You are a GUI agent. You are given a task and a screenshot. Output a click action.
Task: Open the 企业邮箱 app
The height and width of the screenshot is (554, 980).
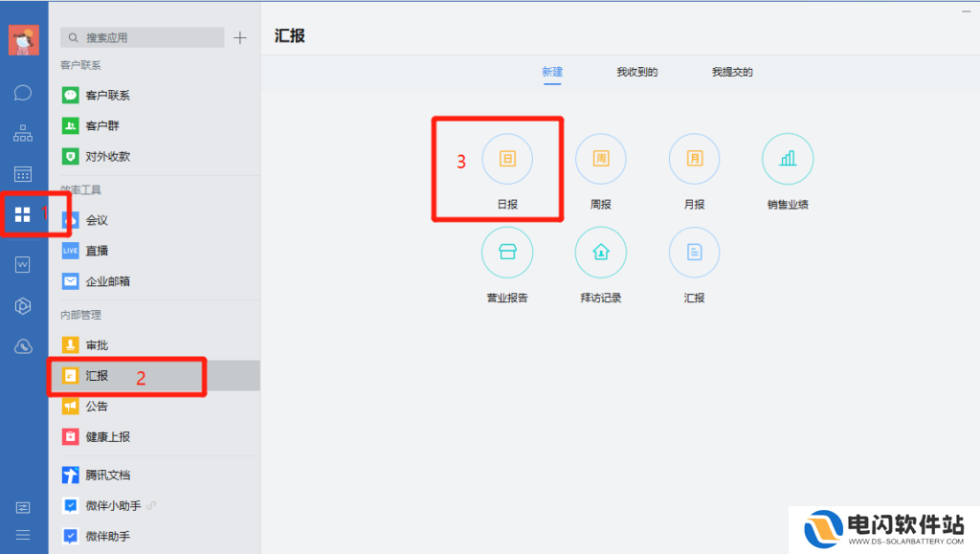154,281
